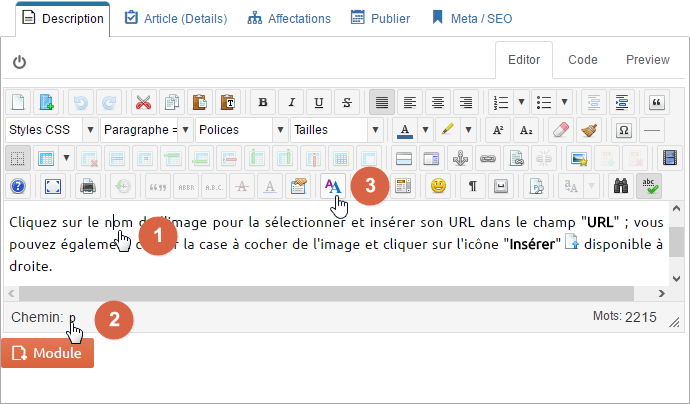690x404 pixels.
Task: Open bullet list style dropdown arrow
Action: 565,102
